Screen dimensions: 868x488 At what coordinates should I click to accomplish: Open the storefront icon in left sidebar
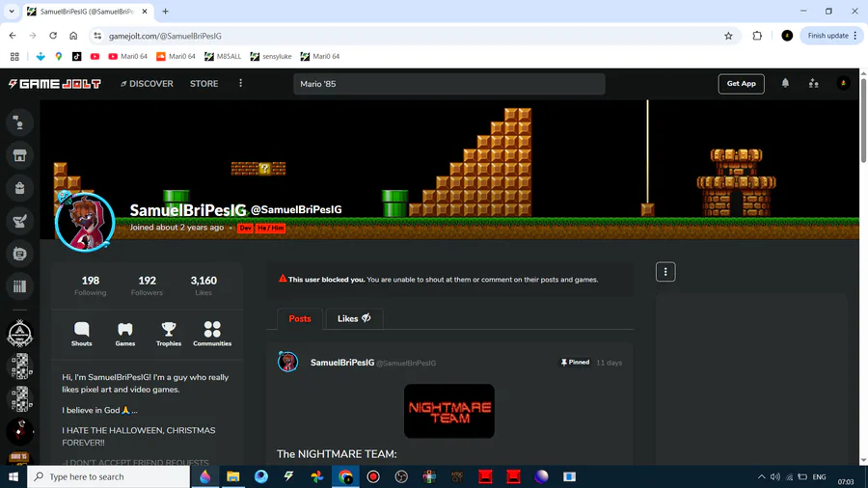click(19, 155)
